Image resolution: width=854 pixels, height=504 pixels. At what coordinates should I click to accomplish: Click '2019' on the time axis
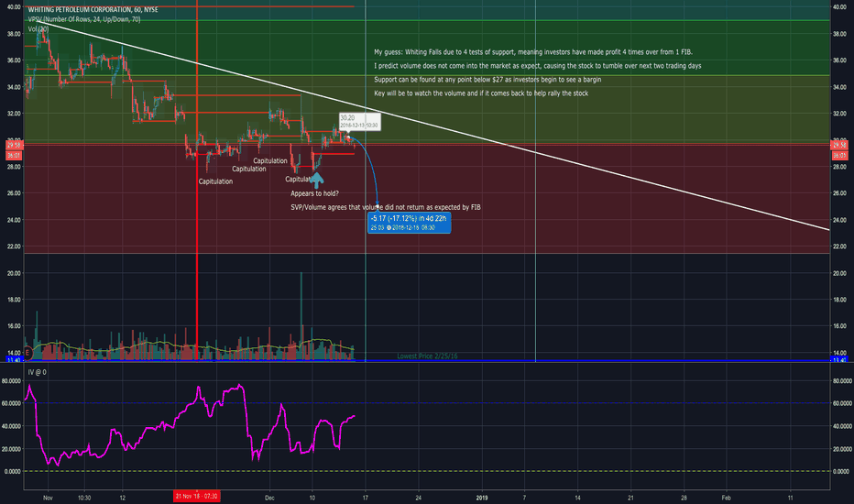coord(482,498)
